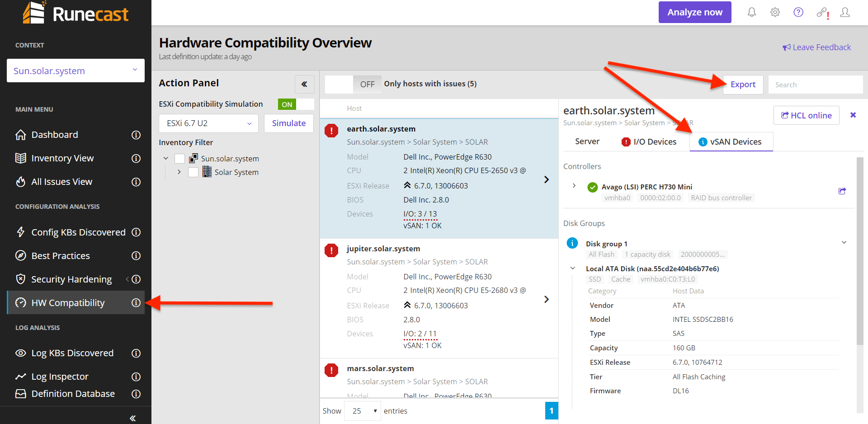This screenshot has height=424, width=868.
Task: Expand jupiter.solar.system host row arrow
Action: pyautogui.click(x=547, y=299)
